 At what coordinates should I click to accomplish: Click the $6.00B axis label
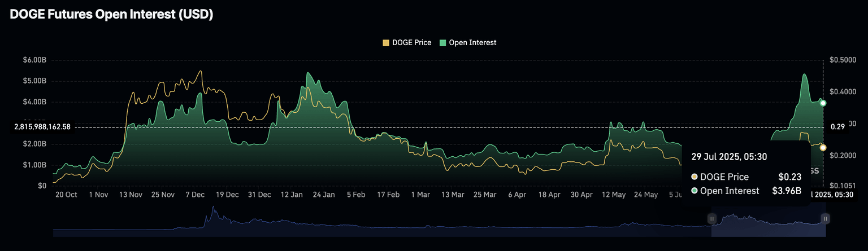tap(33, 60)
